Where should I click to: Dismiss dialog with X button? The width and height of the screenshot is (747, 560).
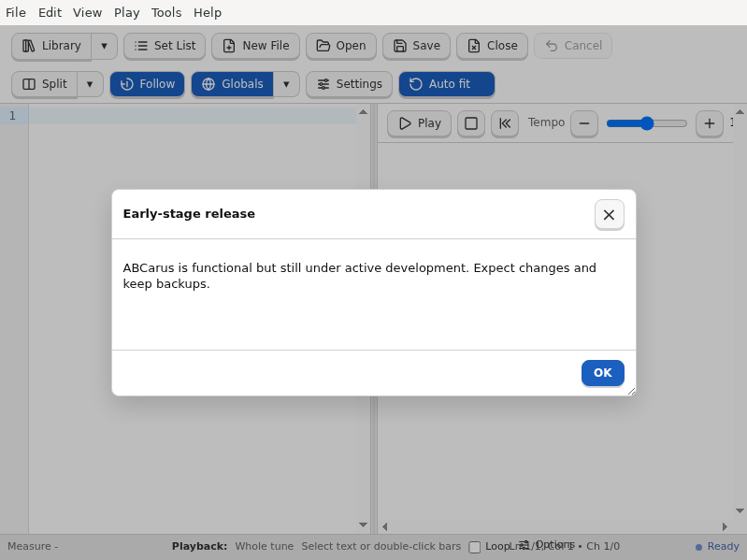(609, 215)
